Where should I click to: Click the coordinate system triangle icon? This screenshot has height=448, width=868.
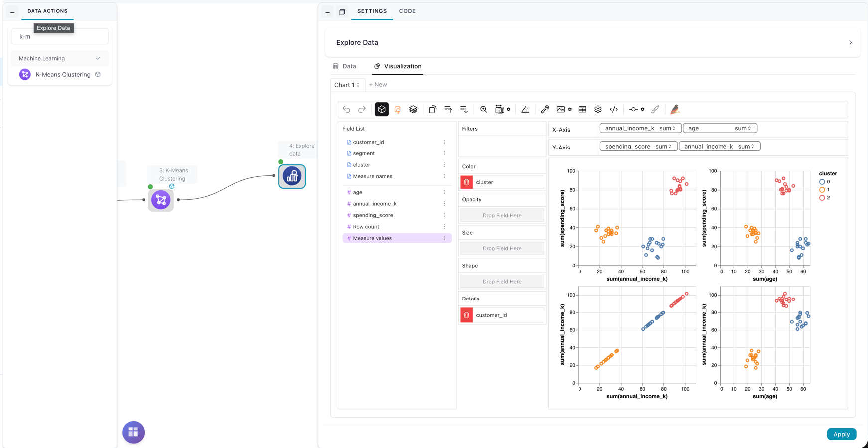click(x=525, y=109)
